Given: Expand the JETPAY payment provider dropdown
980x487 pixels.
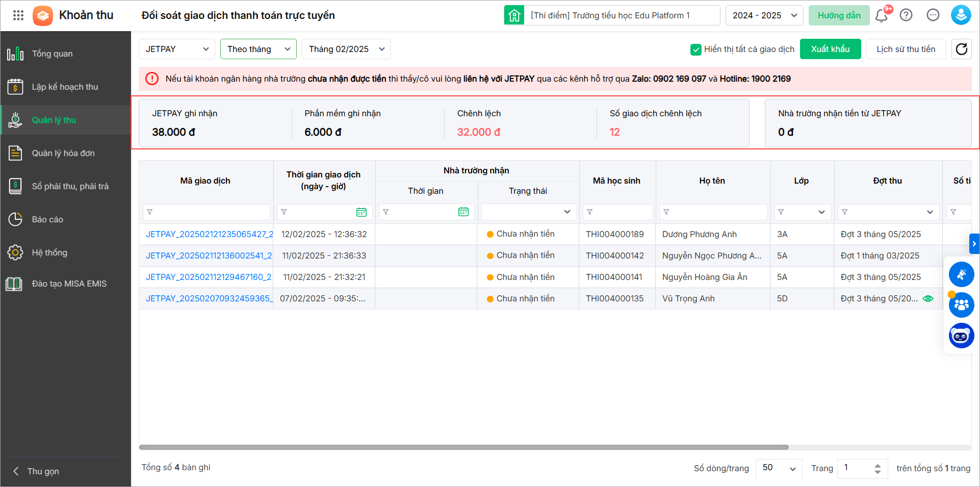Looking at the screenshot, I should click(x=176, y=49).
